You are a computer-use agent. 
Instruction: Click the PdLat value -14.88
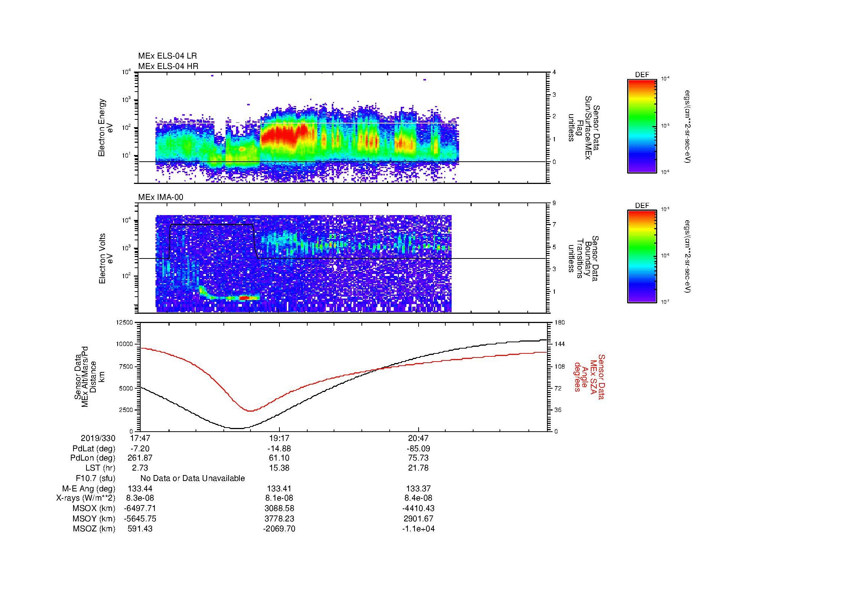[x=279, y=449]
